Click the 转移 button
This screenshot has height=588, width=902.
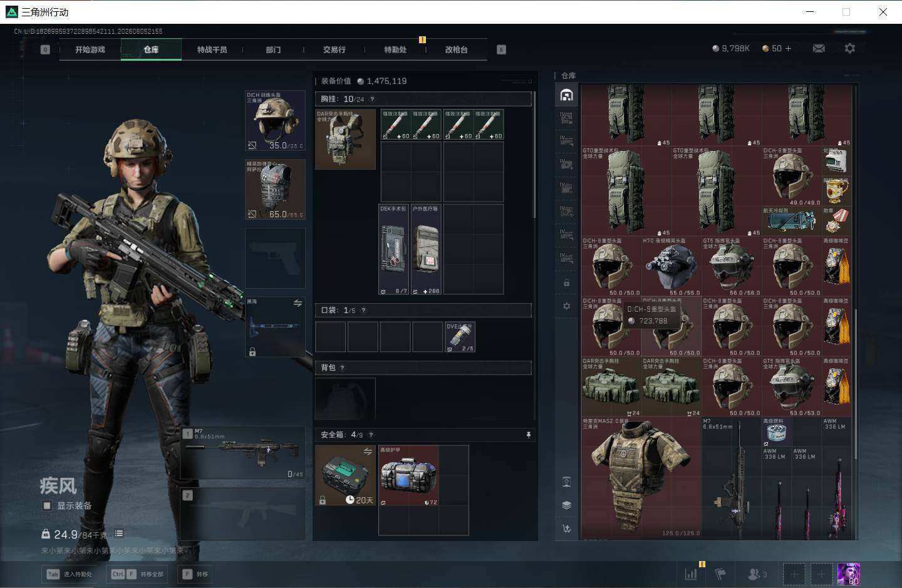195,574
